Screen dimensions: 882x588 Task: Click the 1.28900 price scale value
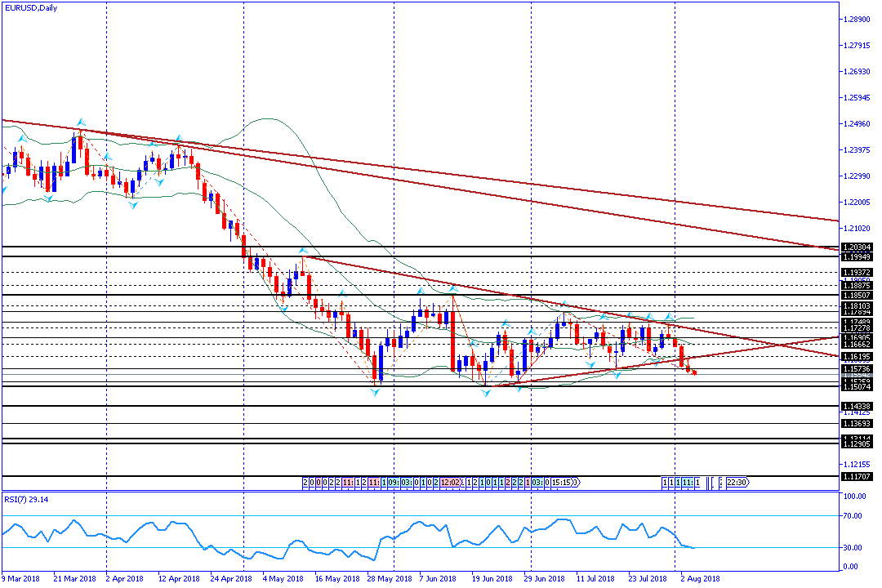point(857,19)
